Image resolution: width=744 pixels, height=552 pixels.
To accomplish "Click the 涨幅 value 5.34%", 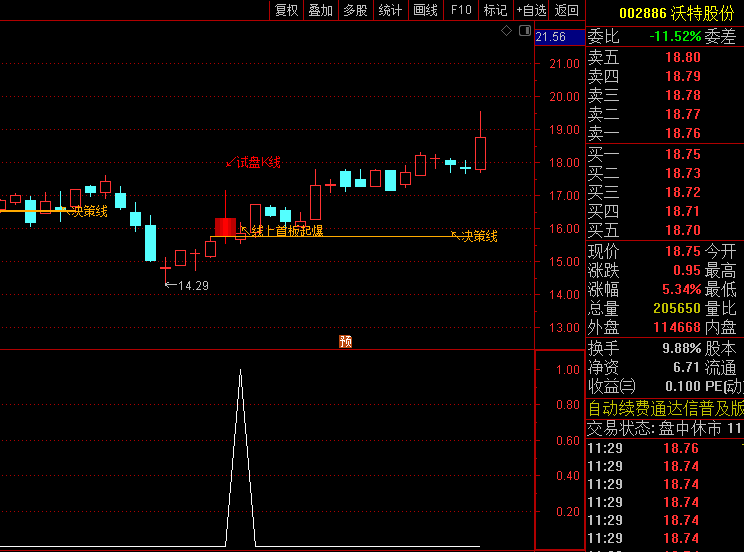I will point(682,289).
